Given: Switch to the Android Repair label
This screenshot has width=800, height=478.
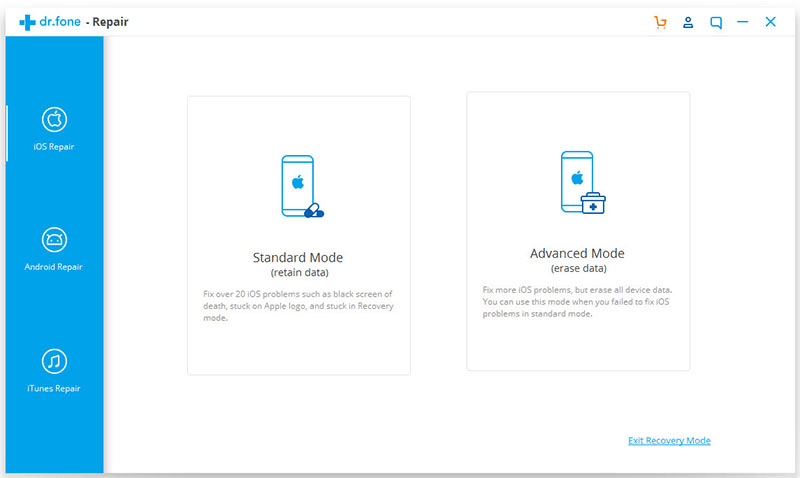Looking at the screenshot, I should pyautogui.click(x=54, y=267).
